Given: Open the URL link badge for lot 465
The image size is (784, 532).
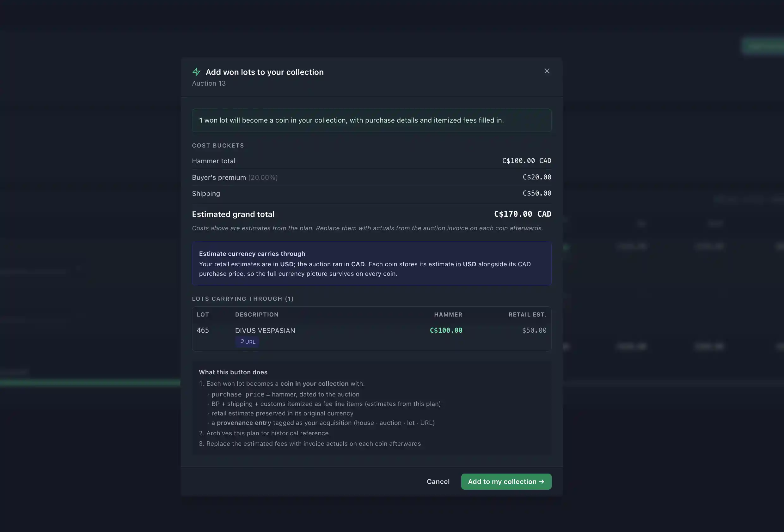Looking at the screenshot, I should tap(247, 342).
